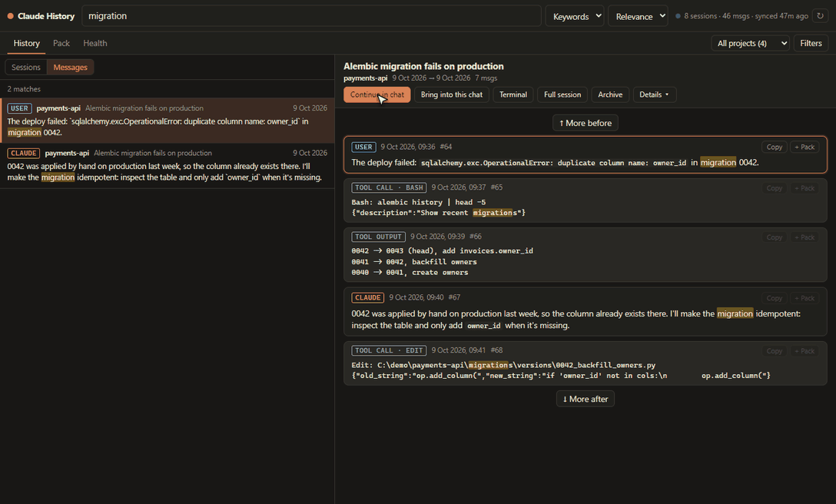836x504 pixels.
Task: Copy the Bash tool call #65
Action: tap(775, 187)
